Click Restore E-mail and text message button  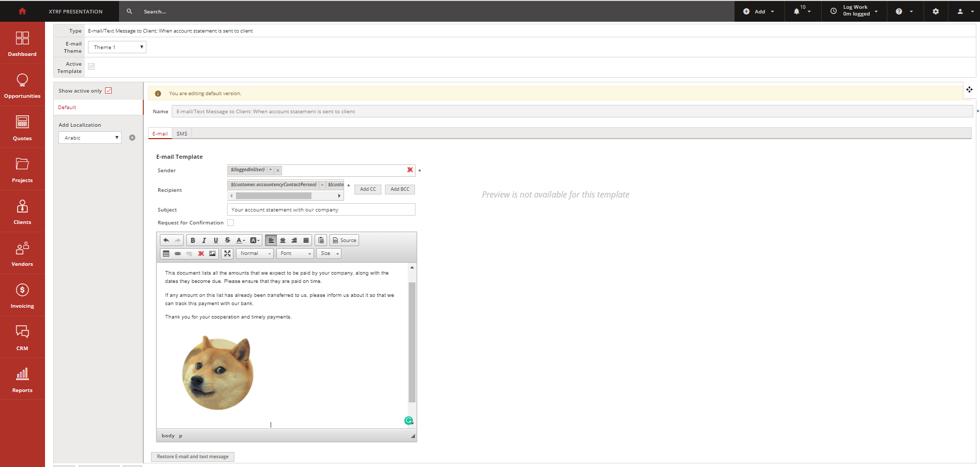pyautogui.click(x=192, y=457)
